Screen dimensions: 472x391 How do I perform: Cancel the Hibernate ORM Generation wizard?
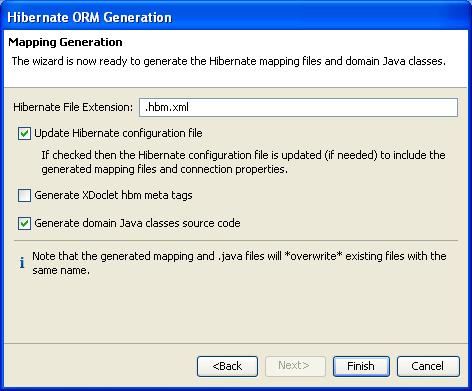pyautogui.click(x=428, y=366)
